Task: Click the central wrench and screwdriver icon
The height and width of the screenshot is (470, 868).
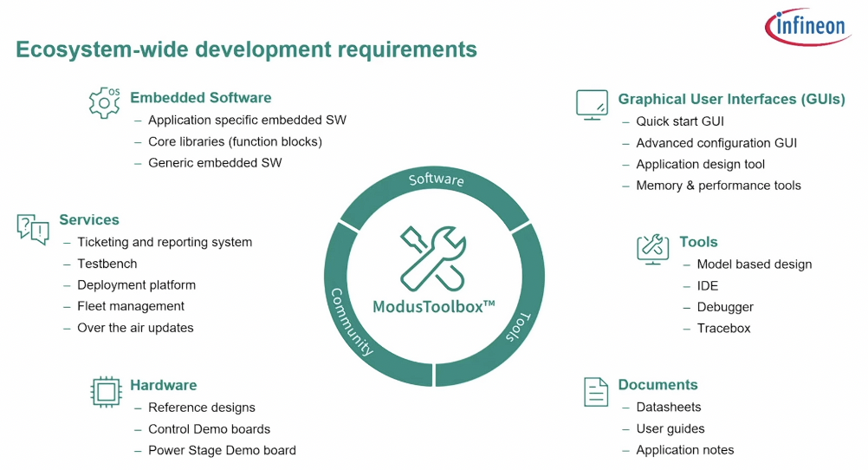Action: 433,258
